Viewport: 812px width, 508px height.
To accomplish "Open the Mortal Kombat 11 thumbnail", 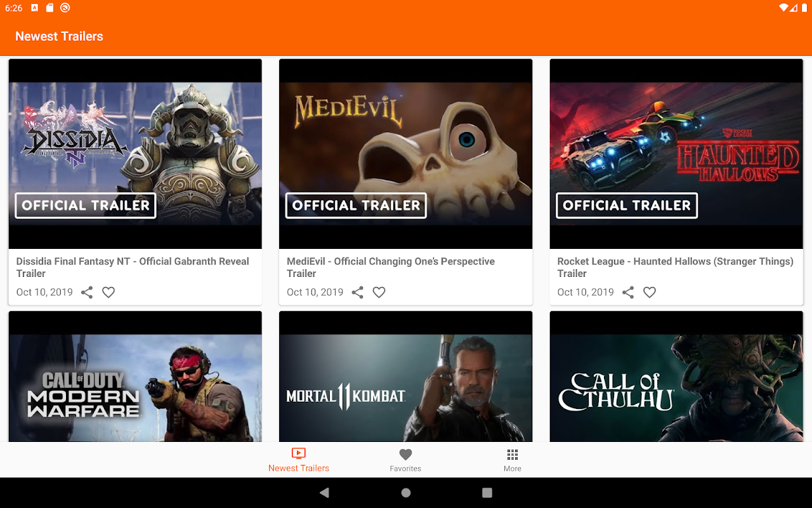I will pos(405,377).
